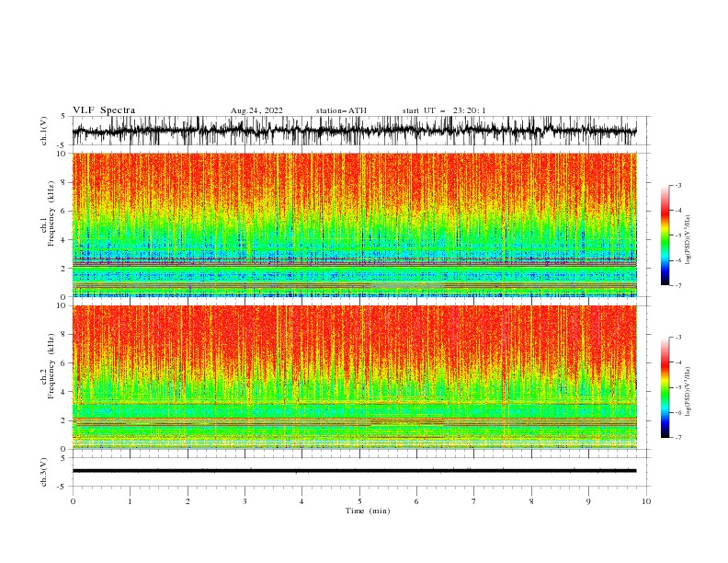The width and height of the screenshot is (728, 563).
Task: Click the 'station=ATH' label
Action: (x=341, y=110)
